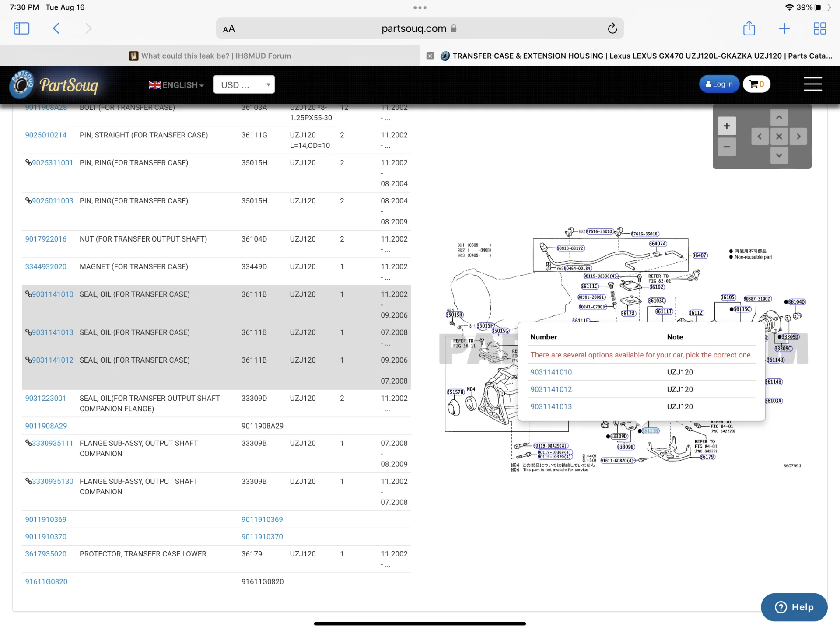840x630 pixels.
Task: Select part 9031141013 in popup
Action: tap(551, 406)
